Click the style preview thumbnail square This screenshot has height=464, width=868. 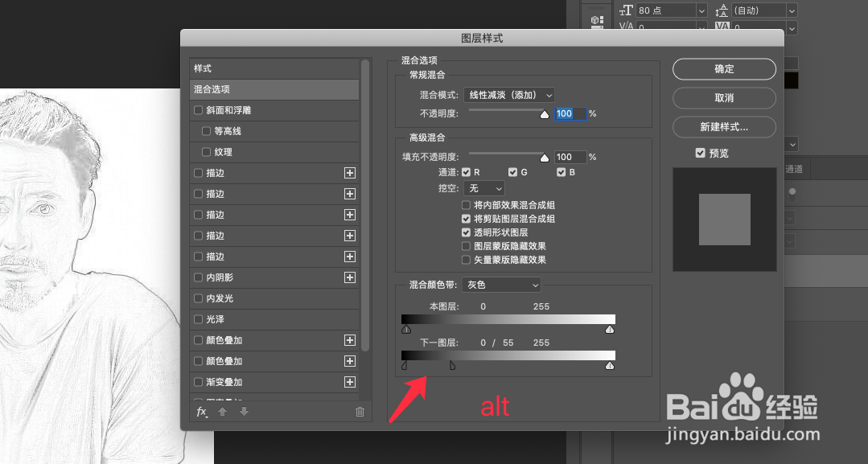[x=725, y=220]
